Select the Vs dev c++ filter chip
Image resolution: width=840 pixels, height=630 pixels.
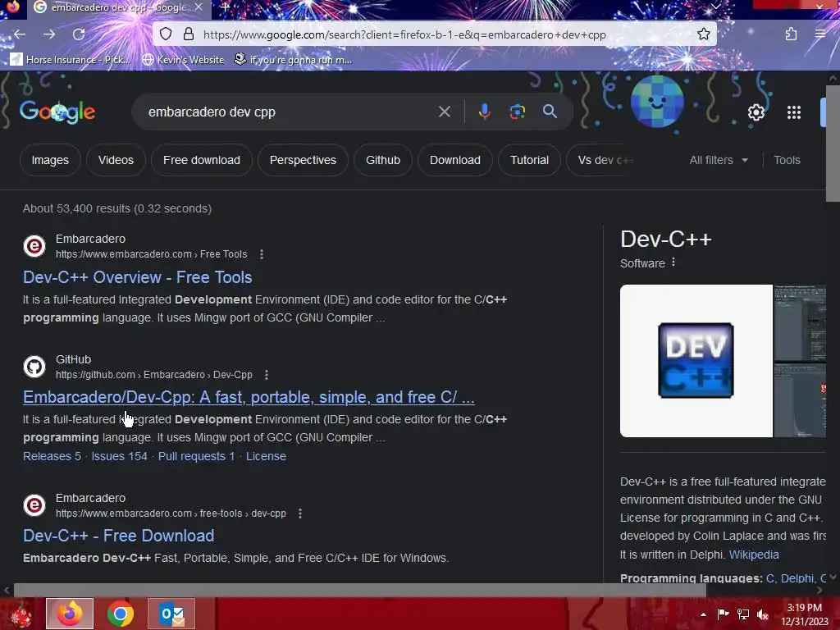600,160
